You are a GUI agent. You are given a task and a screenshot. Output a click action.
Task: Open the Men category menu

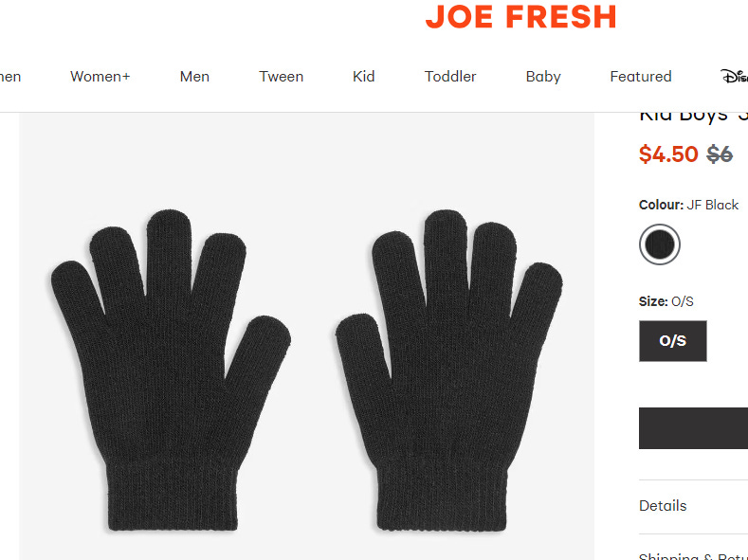tap(194, 76)
